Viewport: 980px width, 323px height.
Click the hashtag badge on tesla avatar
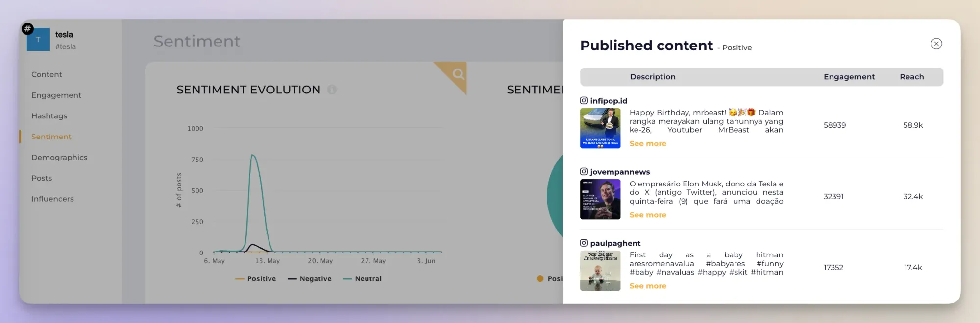(x=28, y=29)
